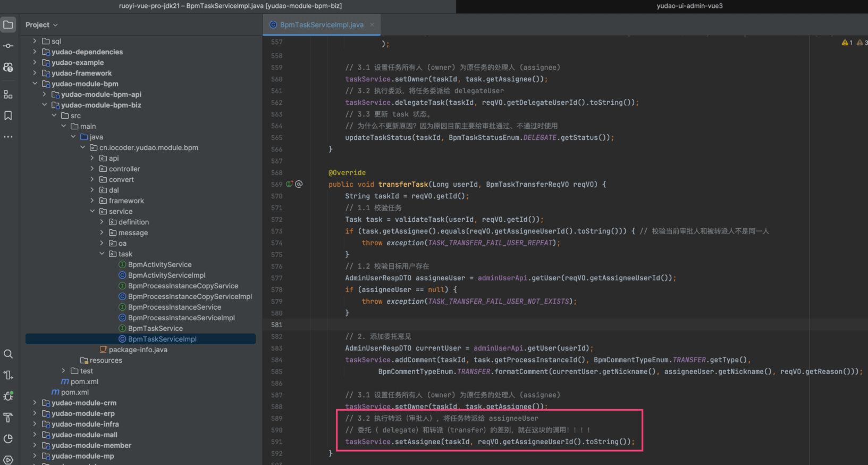This screenshot has width=868, height=465.
Task: Open the Structure tool window
Action: (x=9, y=94)
